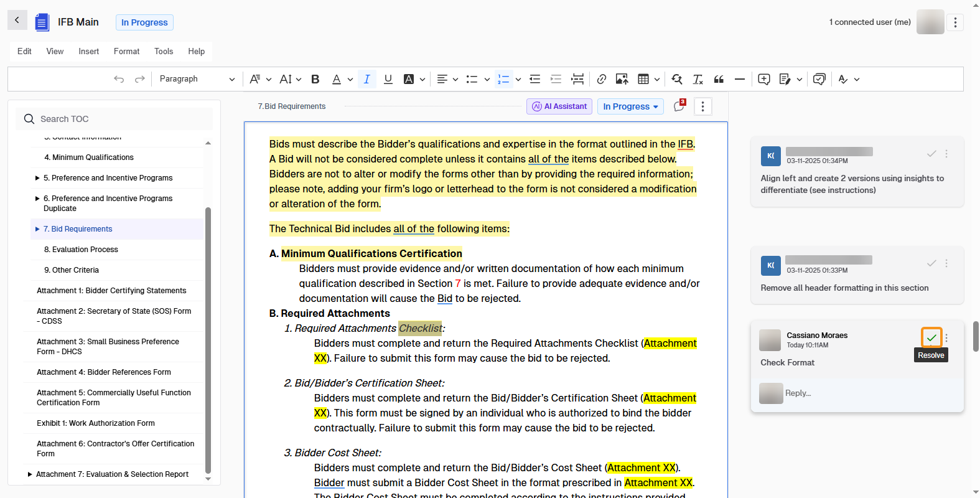Open the font color picker
This screenshot has height=498, width=980.
[x=337, y=79]
